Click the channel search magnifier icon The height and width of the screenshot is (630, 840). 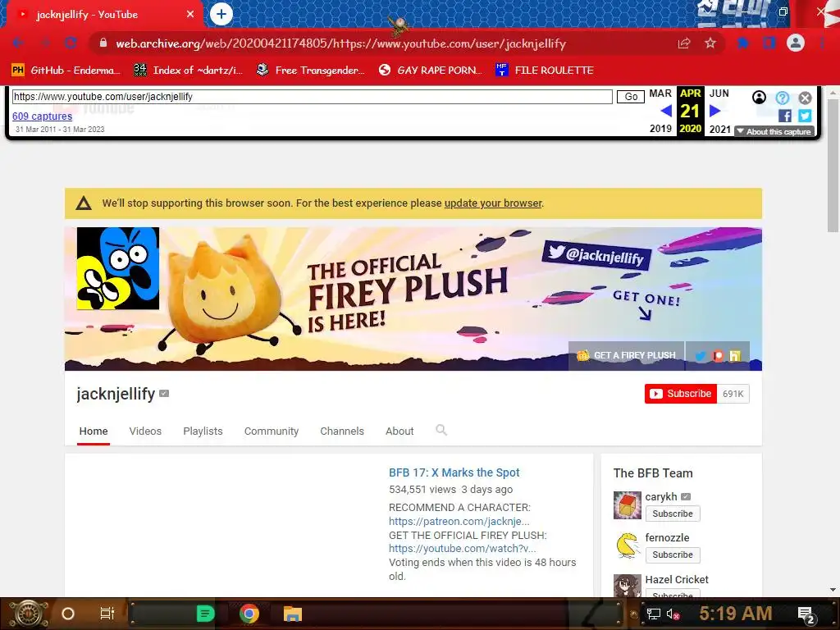point(441,430)
